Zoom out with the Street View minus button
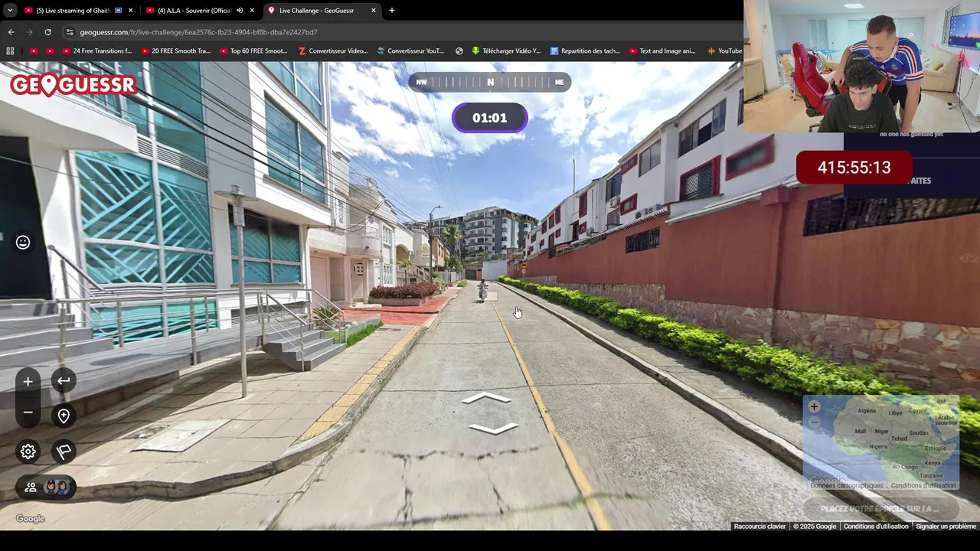Screen dimensions: 980x551 coord(28,412)
